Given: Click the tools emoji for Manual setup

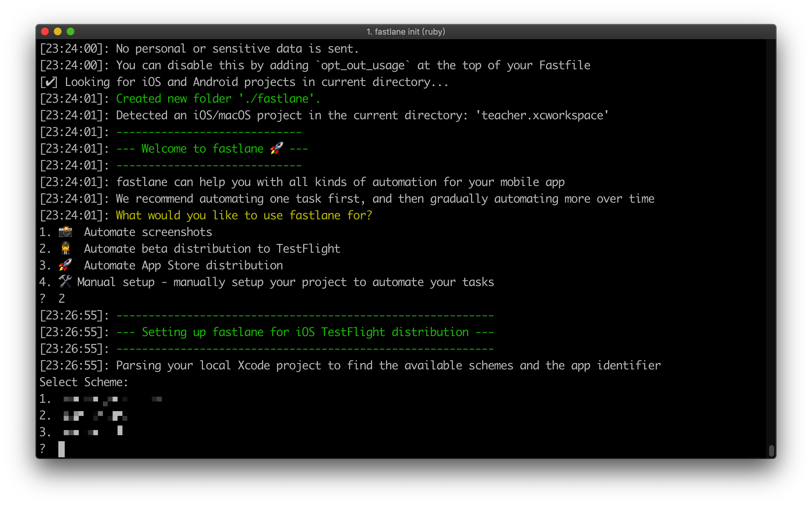Looking at the screenshot, I should [x=65, y=282].
